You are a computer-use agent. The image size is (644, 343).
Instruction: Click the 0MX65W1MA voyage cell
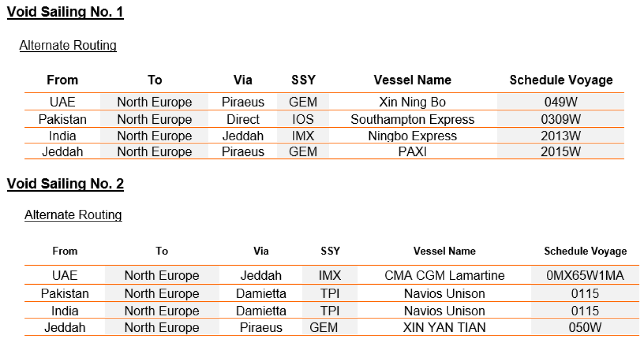585,276
